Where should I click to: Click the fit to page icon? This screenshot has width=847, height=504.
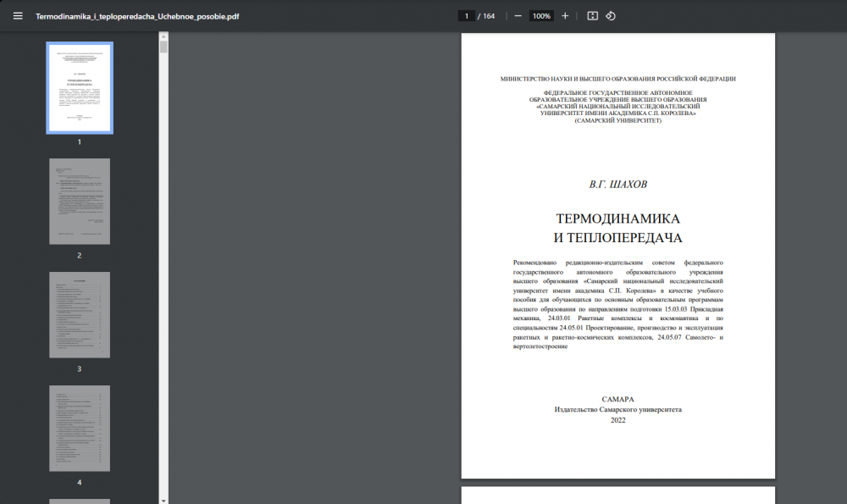click(592, 16)
